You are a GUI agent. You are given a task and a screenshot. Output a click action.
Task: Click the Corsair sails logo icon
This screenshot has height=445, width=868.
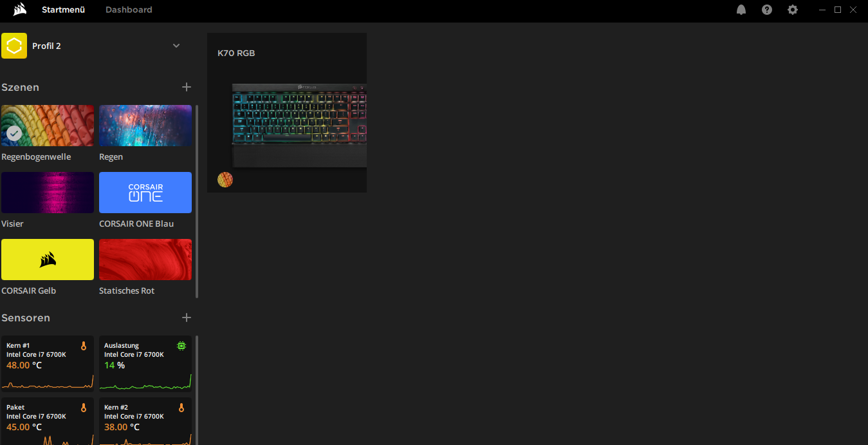20,10
